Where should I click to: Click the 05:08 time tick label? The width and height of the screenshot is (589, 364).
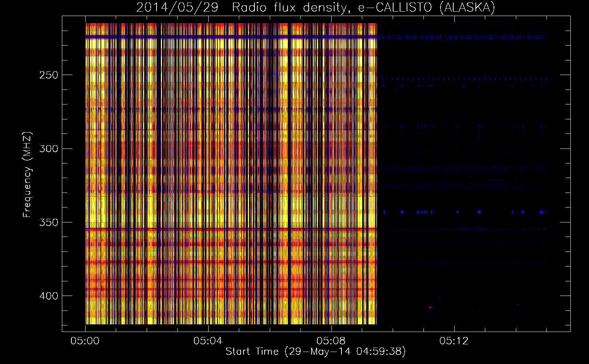331,341
